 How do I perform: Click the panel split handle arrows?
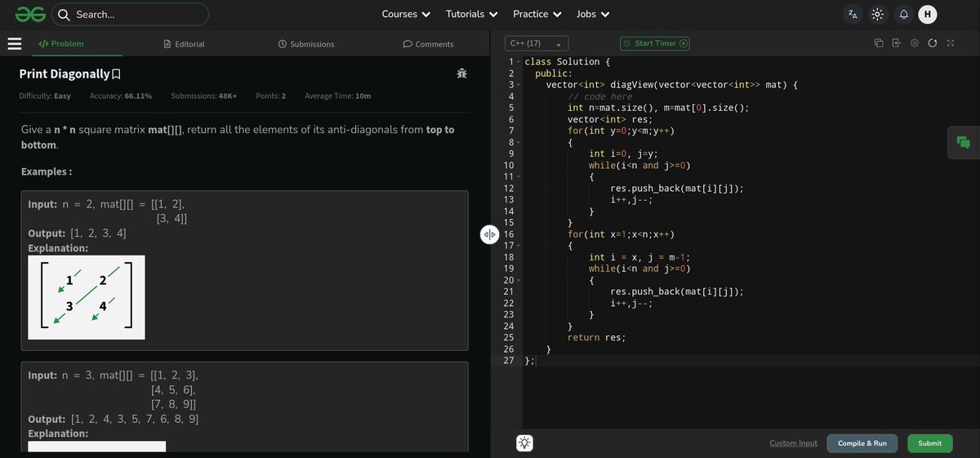pos(489,234)
